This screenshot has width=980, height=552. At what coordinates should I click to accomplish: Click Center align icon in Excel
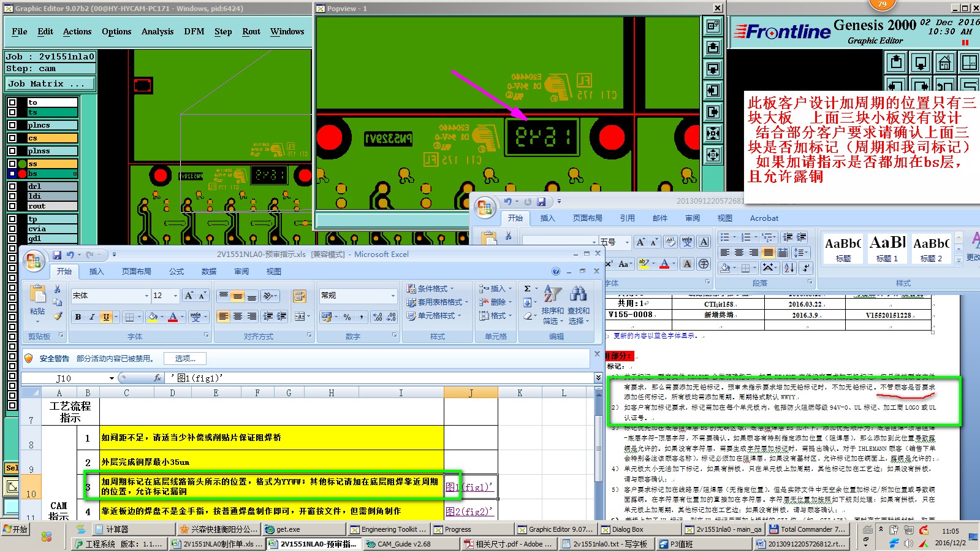click(x=238, y=316)
